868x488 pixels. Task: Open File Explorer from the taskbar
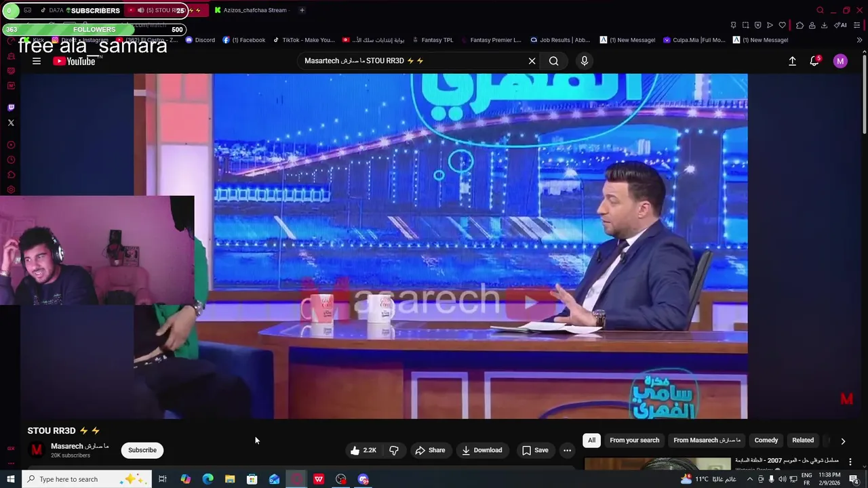tap(230, 479)
